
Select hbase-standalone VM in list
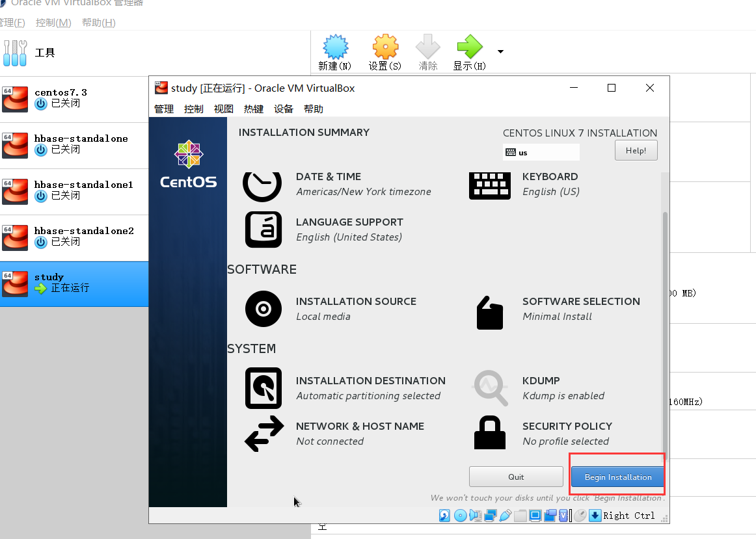pos(74,146)
